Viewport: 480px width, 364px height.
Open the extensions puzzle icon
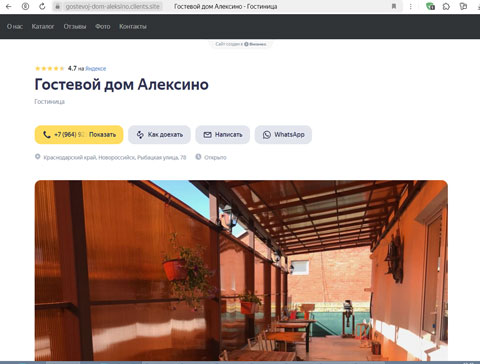tap(446, 6)
